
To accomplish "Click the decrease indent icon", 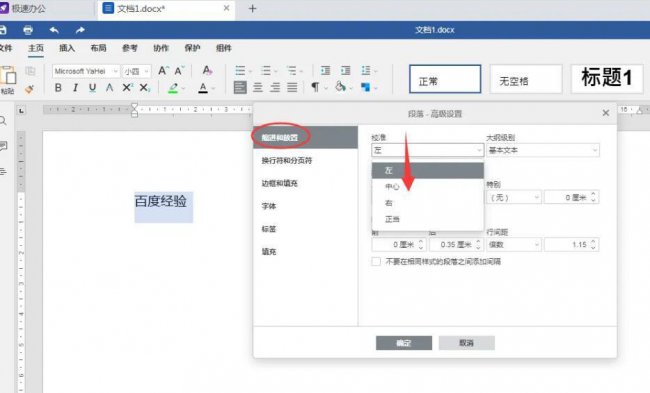I will pyautogui.click(x=326, y=70).
